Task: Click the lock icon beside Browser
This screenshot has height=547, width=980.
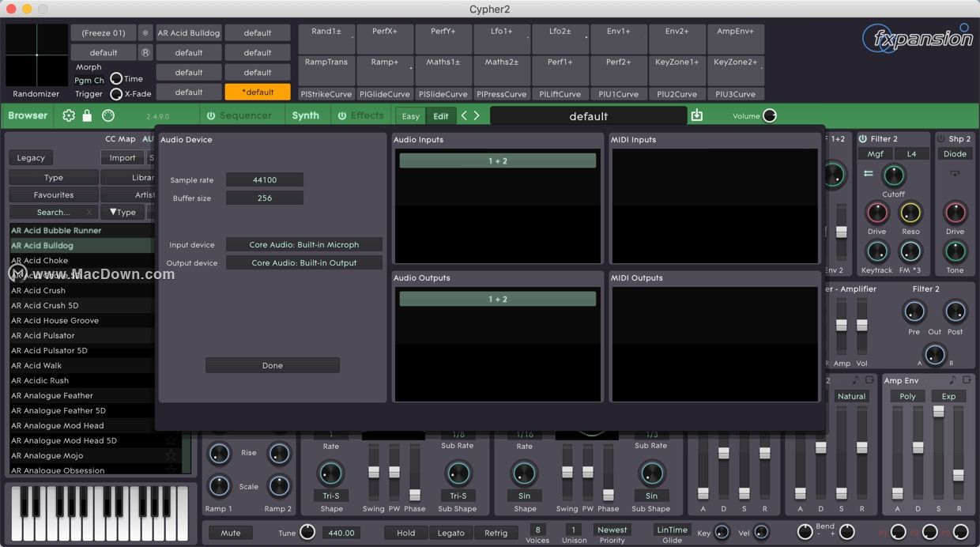Action: (87, 115)
